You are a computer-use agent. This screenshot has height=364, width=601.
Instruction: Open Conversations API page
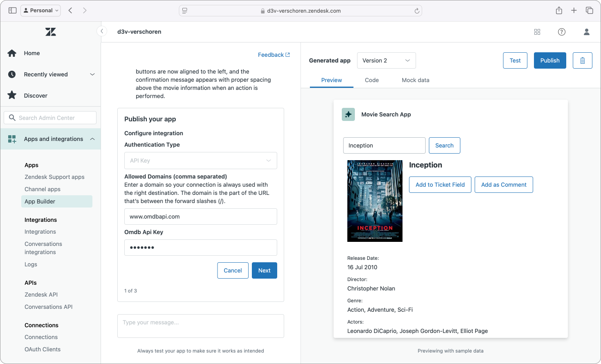pyautogui.click(x=48, y=307)
